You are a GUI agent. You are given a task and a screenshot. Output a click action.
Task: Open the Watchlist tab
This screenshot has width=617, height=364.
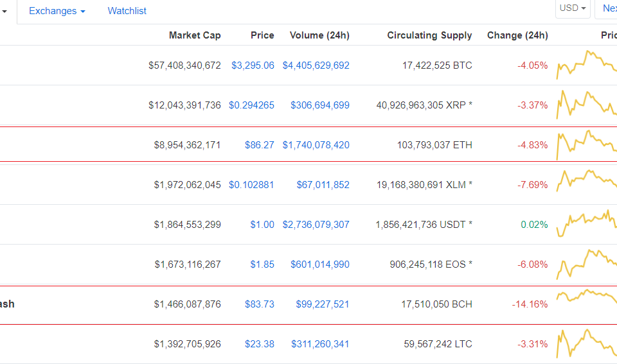point(127,11)
